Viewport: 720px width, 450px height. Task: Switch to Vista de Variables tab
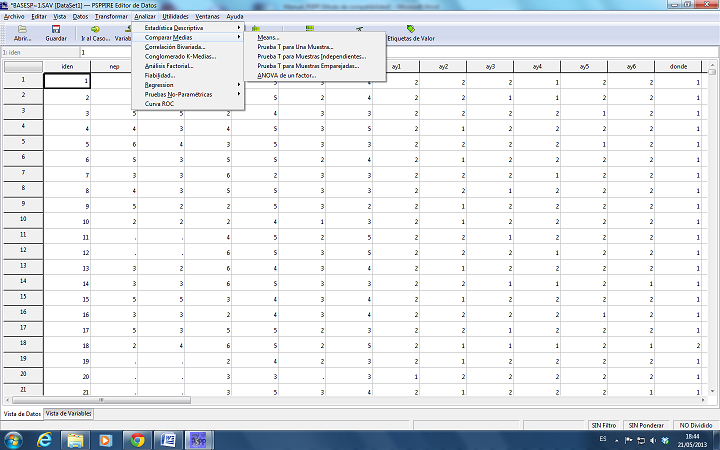pos(68,413)
